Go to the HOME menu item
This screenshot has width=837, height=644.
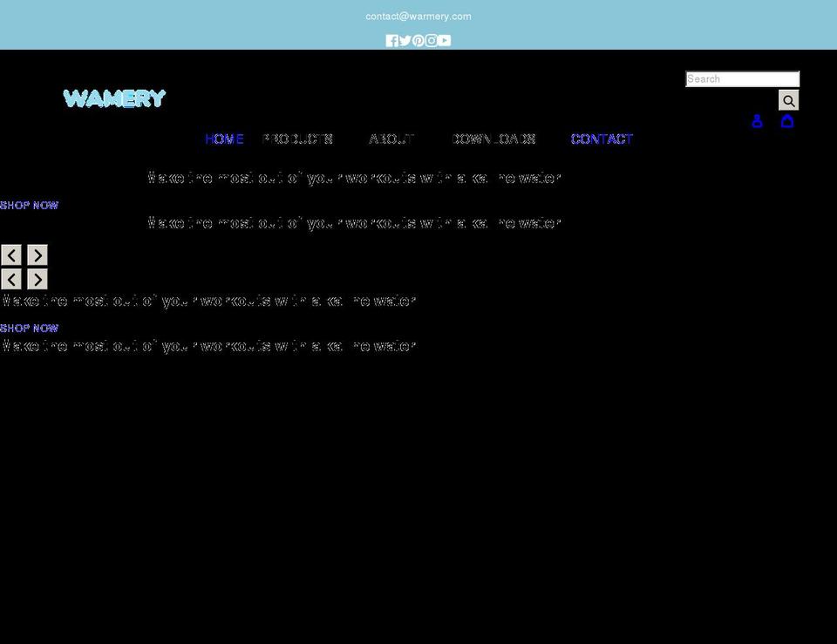pos(224,139)
